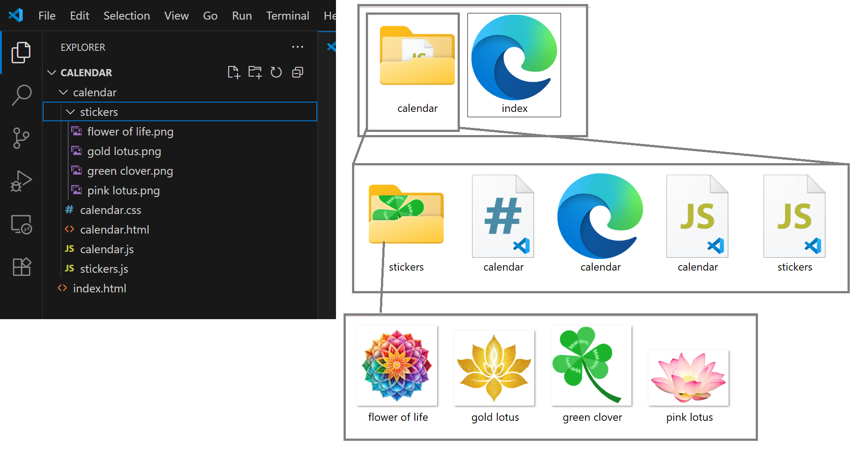The image size is (868, 464).
Task: Select the stickers JS file icon
Action: [x=794, y=216]
